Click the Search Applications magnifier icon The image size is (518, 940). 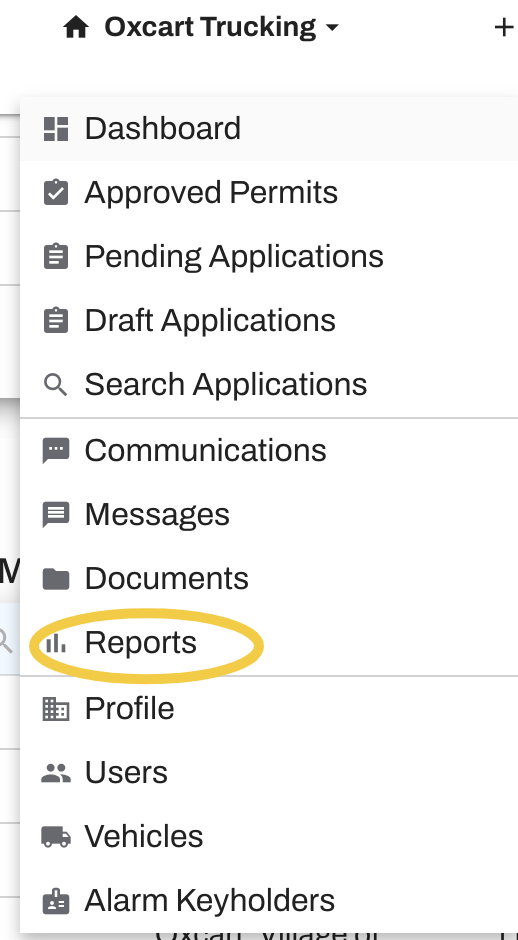56,385
